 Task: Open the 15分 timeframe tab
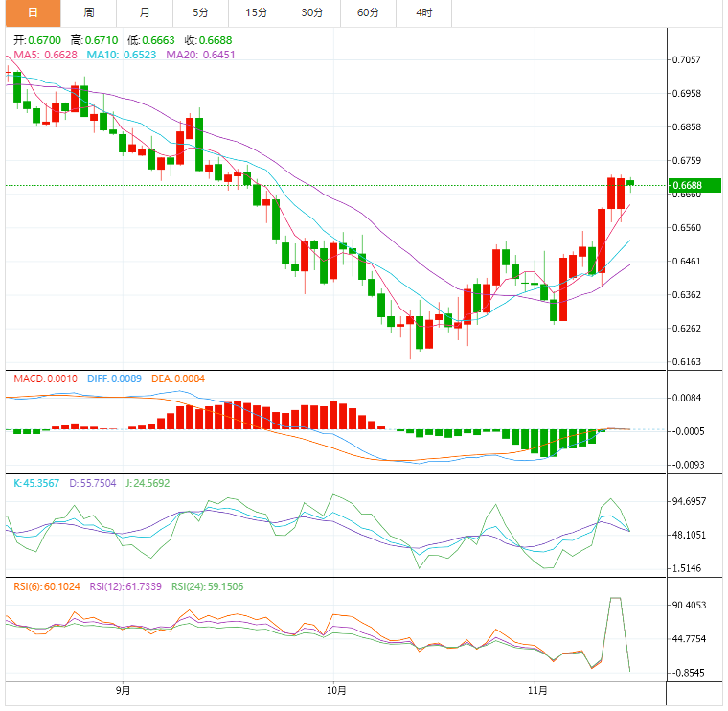tap(257, 13)
